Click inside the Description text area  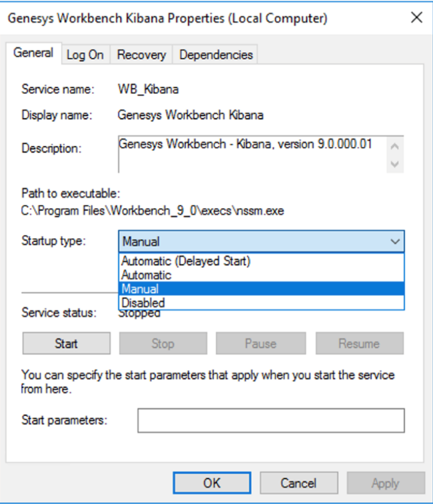(x=252, y=153)
